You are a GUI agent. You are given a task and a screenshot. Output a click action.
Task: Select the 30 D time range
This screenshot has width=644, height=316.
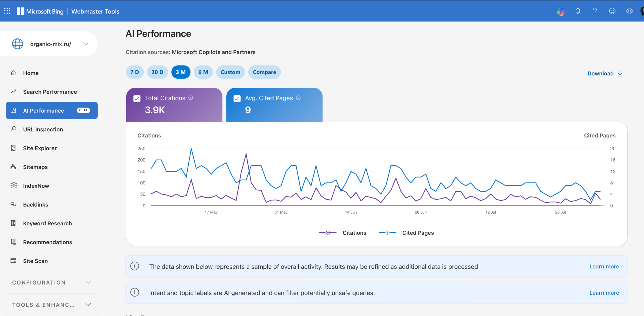click(x=157, y=72)
